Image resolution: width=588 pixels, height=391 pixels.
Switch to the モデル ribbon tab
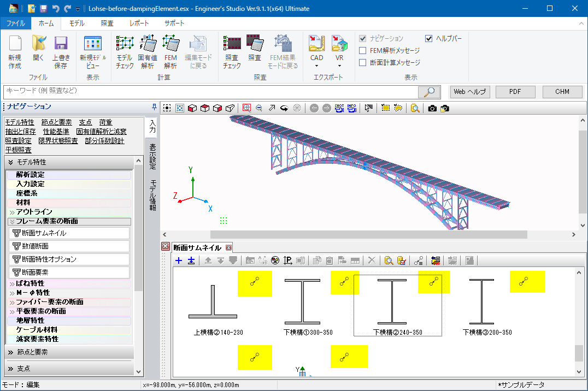(x=77, y=23)
